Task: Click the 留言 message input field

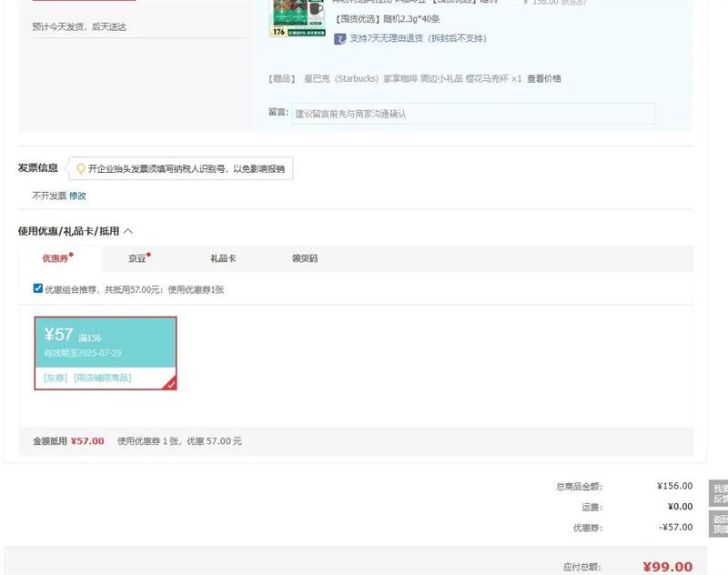Action: pyautogui.click(x=472, y=114)
